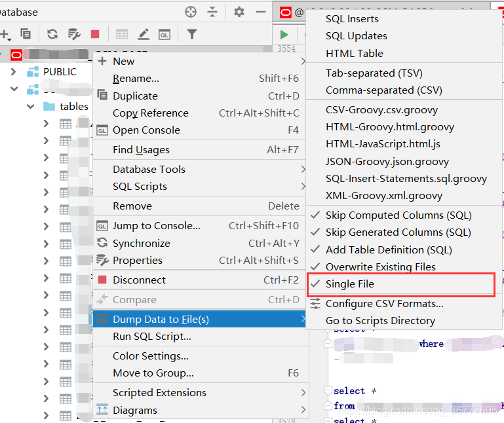The image size is (504, 423).
Task: Select Dump Data to File(s) item
Action: coord(201,320)
